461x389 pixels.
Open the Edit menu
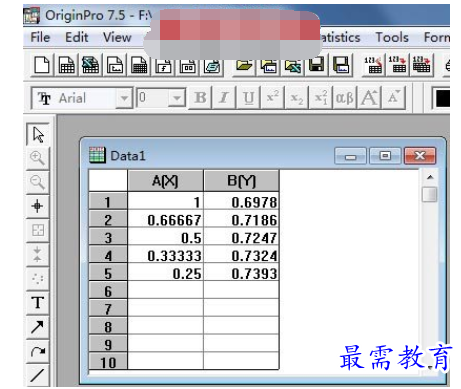(77, 37)
